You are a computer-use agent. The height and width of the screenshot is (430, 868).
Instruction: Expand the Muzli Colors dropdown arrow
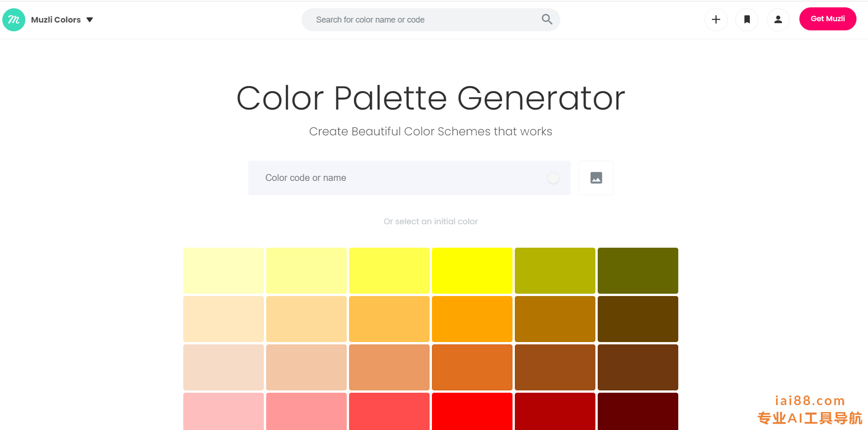point(90,20)
